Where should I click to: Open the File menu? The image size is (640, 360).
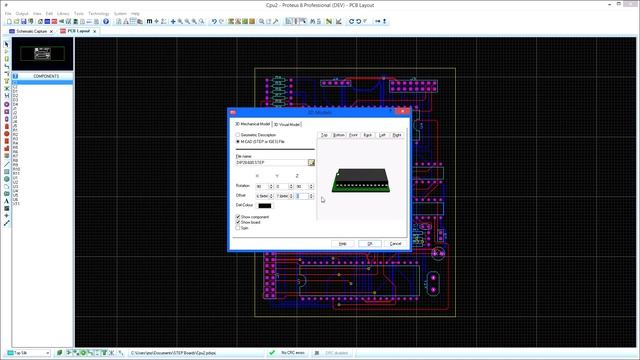(8, 13)
